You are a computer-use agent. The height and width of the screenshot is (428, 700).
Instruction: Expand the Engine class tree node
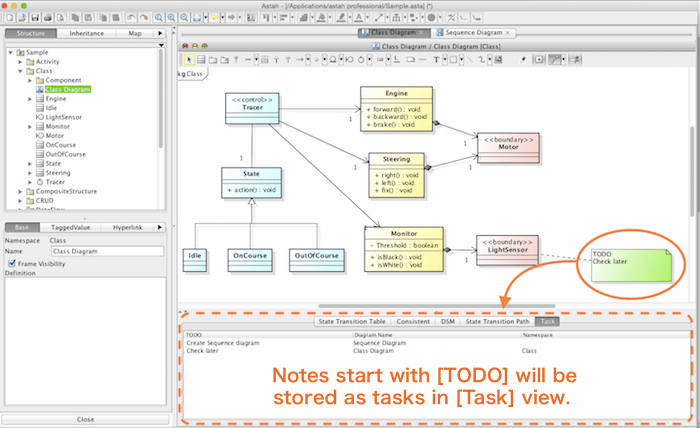coord(31,99)
